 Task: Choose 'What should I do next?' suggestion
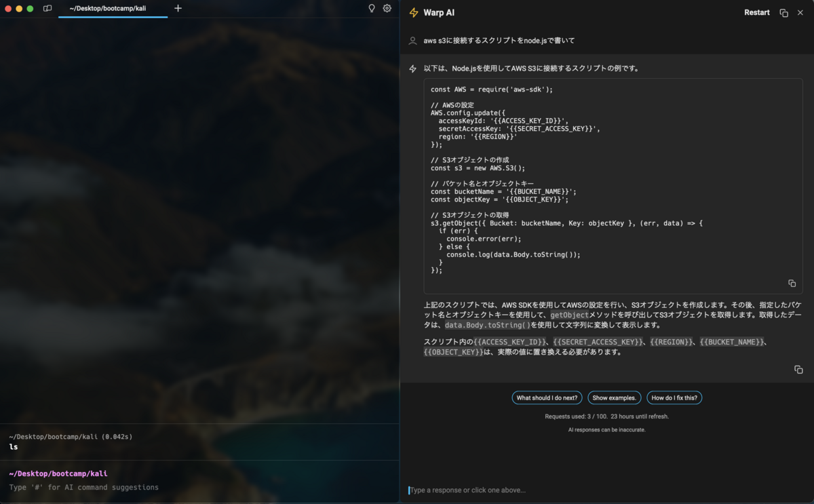coord(547,398)
